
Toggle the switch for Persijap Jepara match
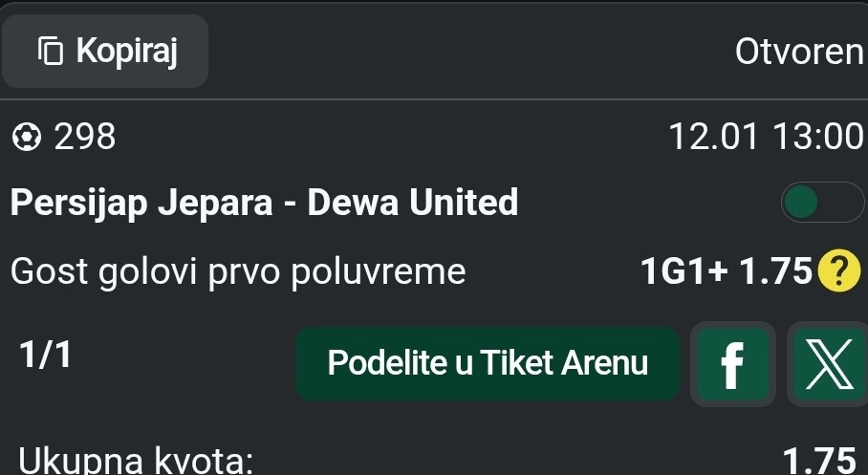click(x=820, y=203)
